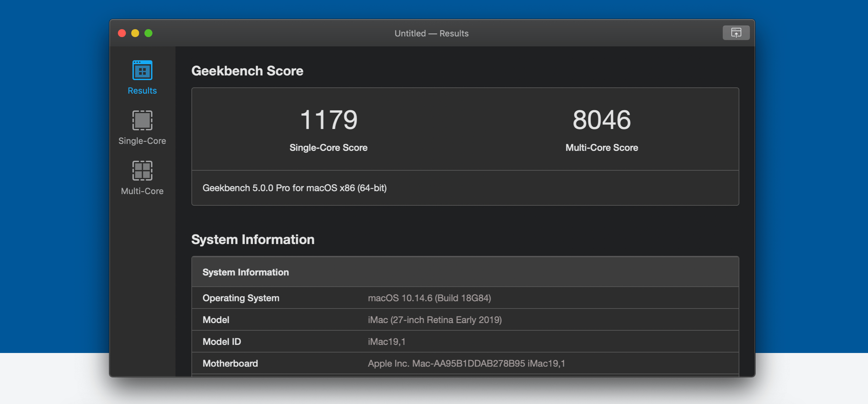Open the Multi-Core section via its sidebar icon
Viewport: 868px width, 404px height.
click(x=142, y=171)
